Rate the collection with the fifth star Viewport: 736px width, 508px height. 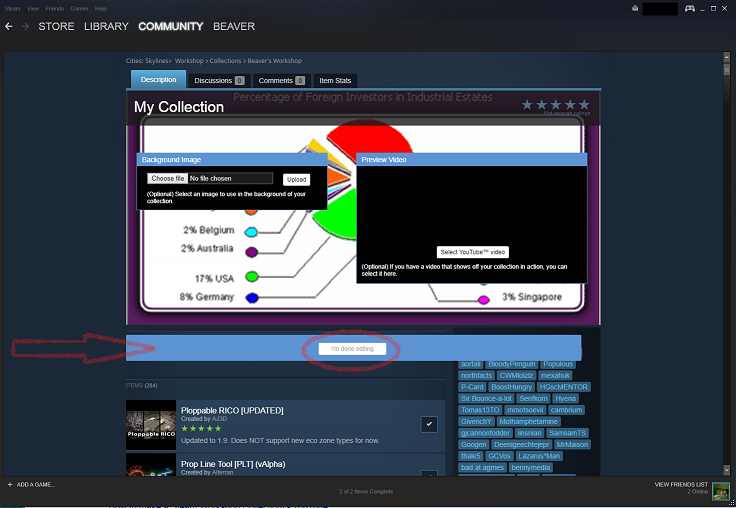[x=584, y=105]
